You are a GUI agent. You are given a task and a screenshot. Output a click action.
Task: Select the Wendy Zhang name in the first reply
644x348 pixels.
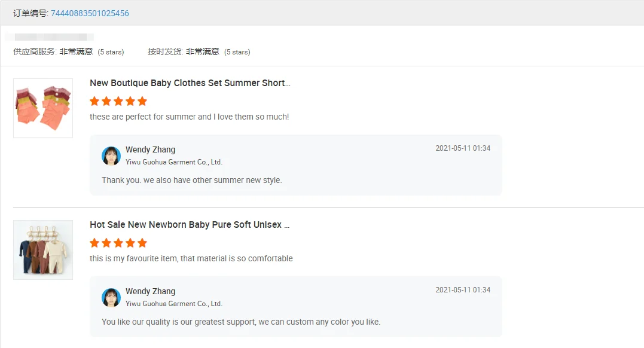tap(150, 149)
